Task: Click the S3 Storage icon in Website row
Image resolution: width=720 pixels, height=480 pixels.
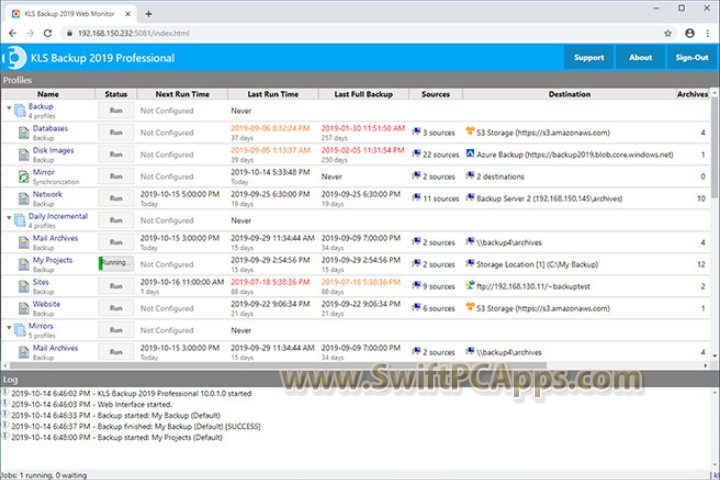Action: point(470,307)
